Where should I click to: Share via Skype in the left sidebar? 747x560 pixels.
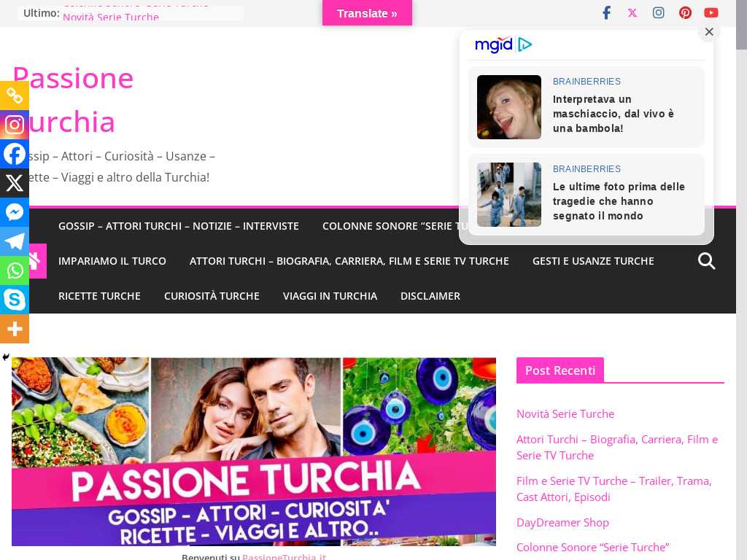point(15,300)
